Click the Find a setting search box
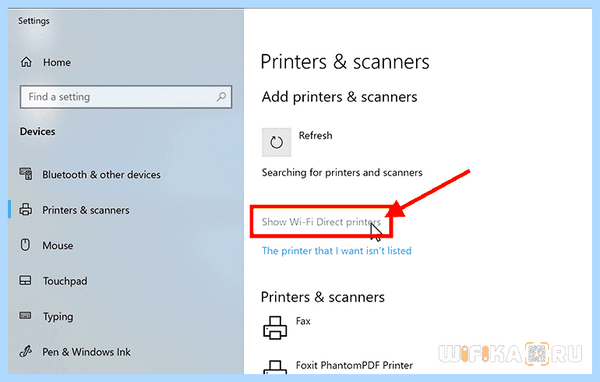Viewport: 600px width, 382px height. click(126, 97)
